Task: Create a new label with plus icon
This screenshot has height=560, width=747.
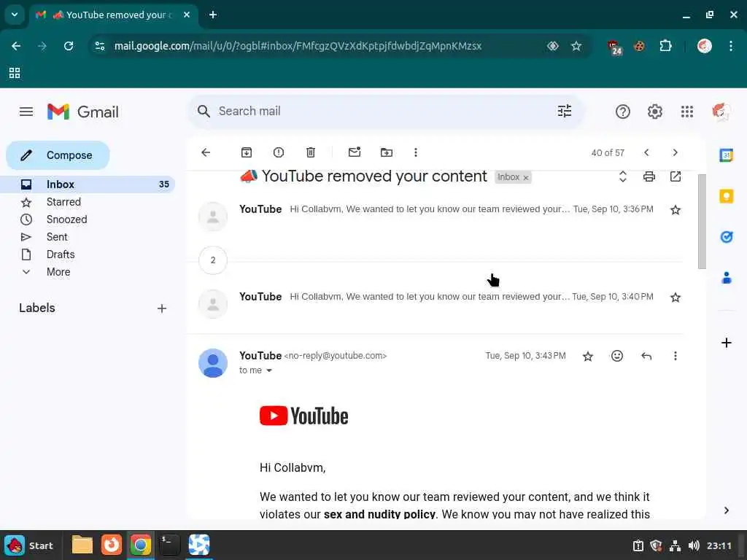Action: point(162,308)
